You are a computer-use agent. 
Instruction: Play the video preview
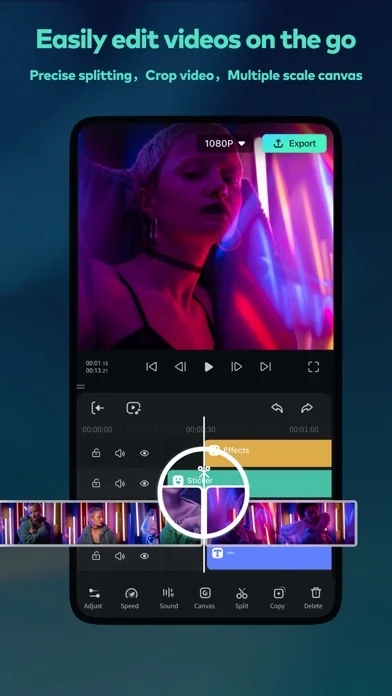(209, 367)
